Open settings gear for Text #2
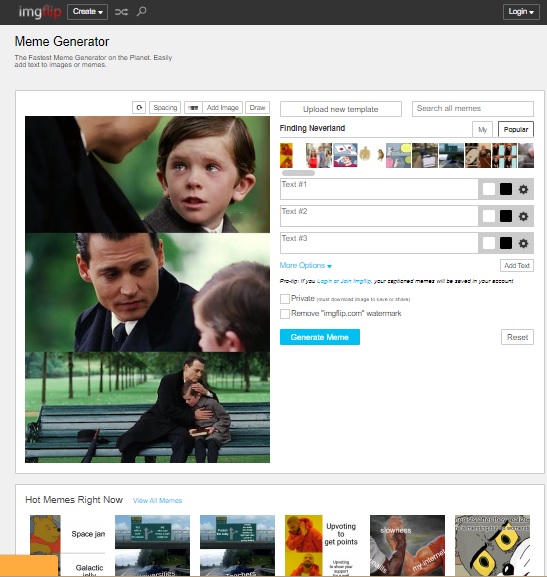This screenshot has width=547, height=577. [x=523, y=216]
